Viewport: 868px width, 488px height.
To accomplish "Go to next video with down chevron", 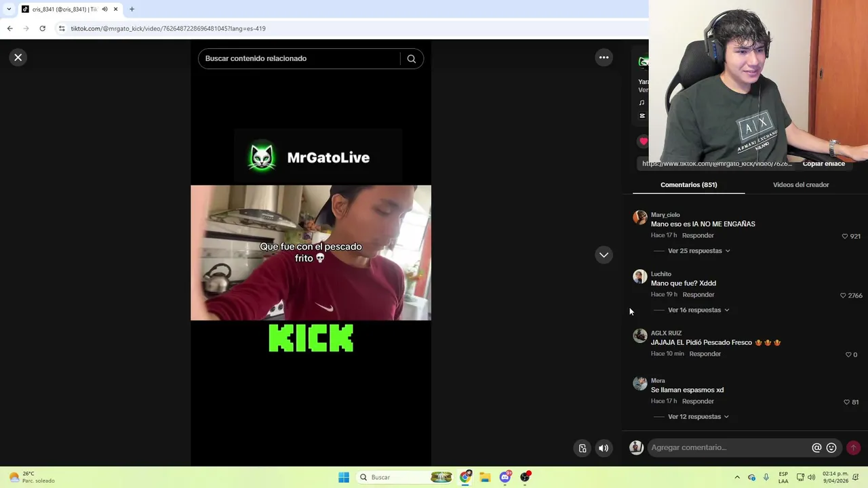I will click(604, 255).
